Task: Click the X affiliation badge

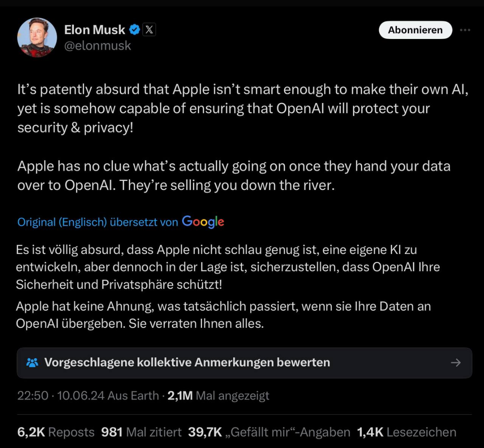Action: (149, 30)
